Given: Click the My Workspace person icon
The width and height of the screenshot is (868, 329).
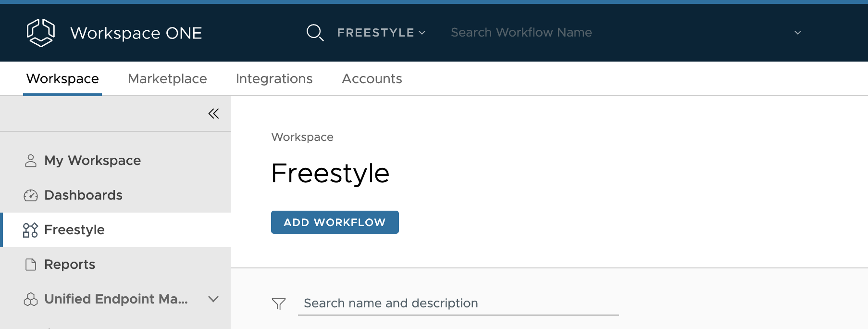Looking at the screenshot, I should pyautogui.click(x=31, y=161).
